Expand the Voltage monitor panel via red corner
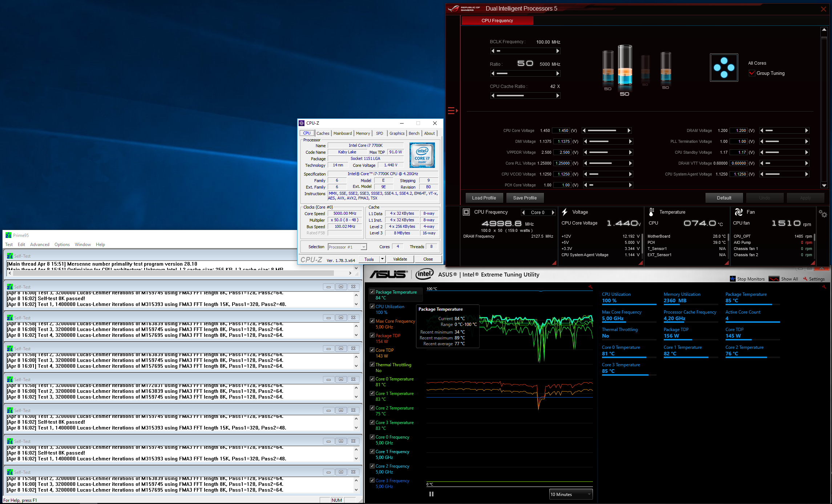Screen dimensions: 832x504 pyautogui.click(x=640, y=263)
